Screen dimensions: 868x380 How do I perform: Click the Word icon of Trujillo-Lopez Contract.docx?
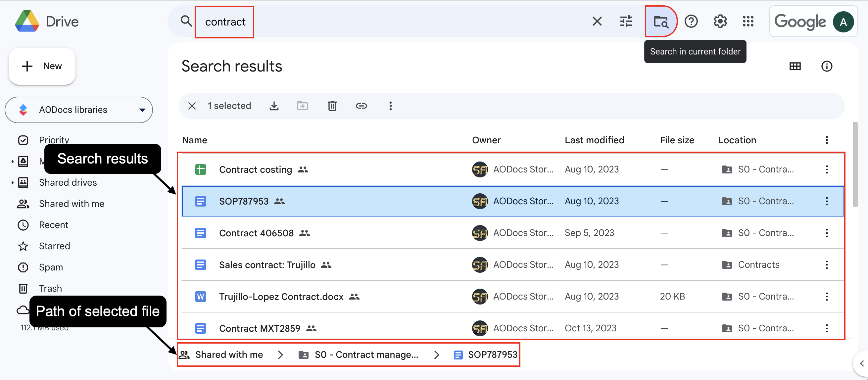point(201,297)
